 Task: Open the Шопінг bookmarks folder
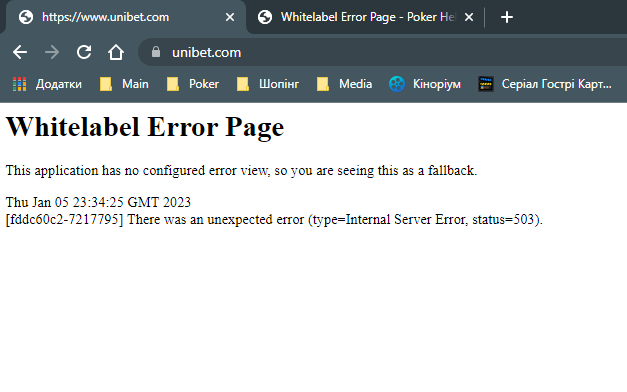point(268,84)
